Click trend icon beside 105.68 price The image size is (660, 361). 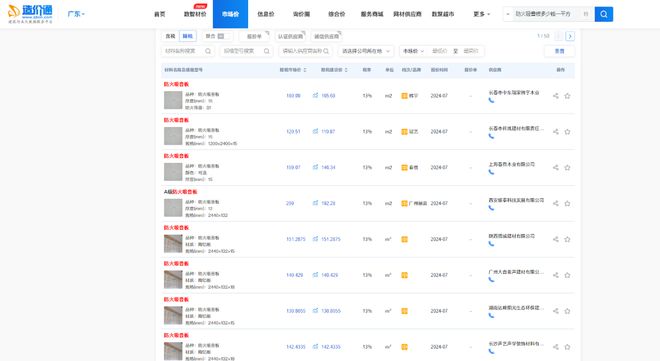coord(315,96)
